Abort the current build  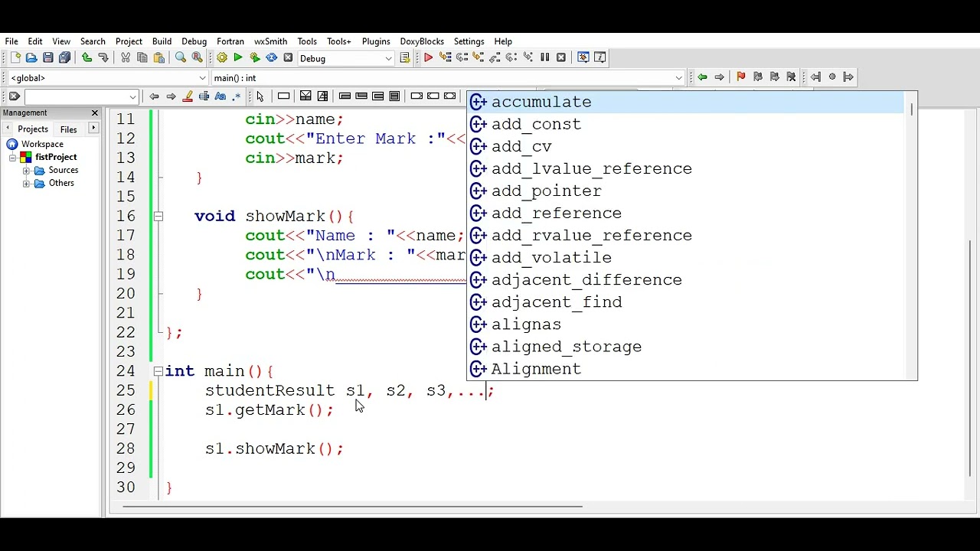click(x=288, y=58)
